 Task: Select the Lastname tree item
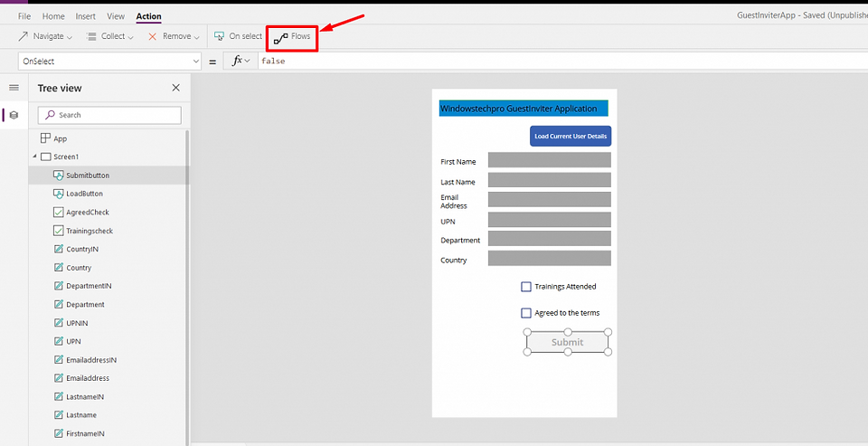coord(81,415)
